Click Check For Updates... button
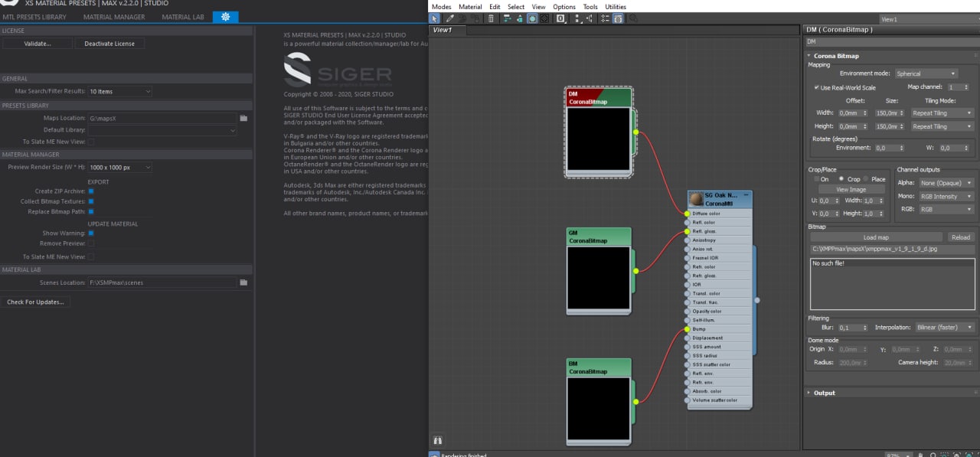Viewport: 980px width, 457px height. click(36, 302)
